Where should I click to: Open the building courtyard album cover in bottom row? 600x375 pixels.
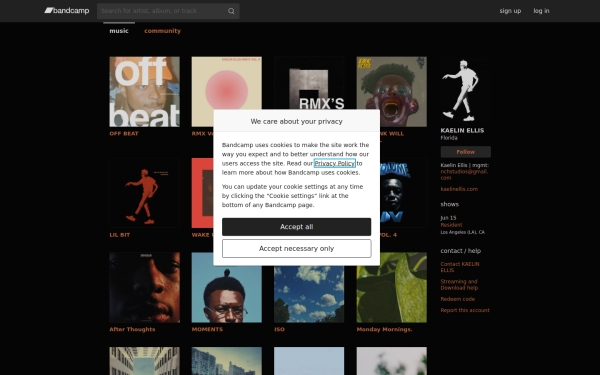(x=145, y=361)
